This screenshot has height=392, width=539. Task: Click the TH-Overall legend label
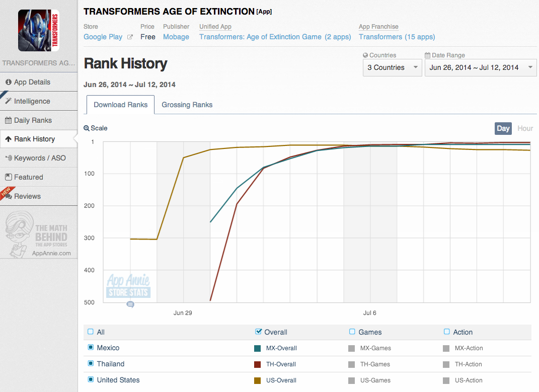pos(281,364)
